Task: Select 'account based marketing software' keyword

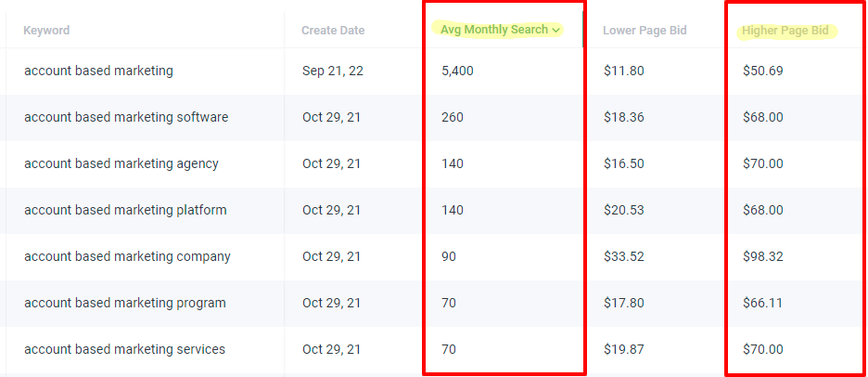Action: pyautogui.click(x=126, y=118)
